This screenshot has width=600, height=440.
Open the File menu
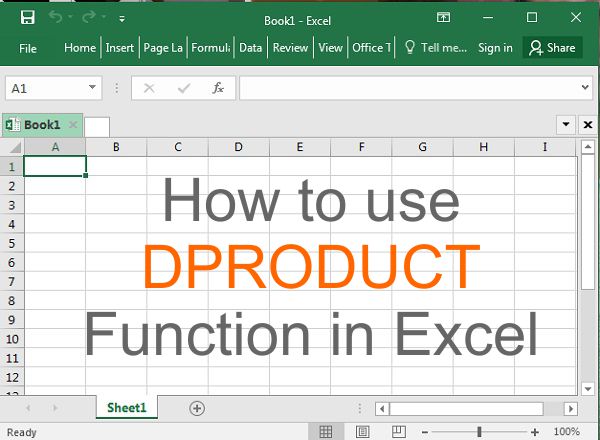pyautogui.click(x=28, y=48)
